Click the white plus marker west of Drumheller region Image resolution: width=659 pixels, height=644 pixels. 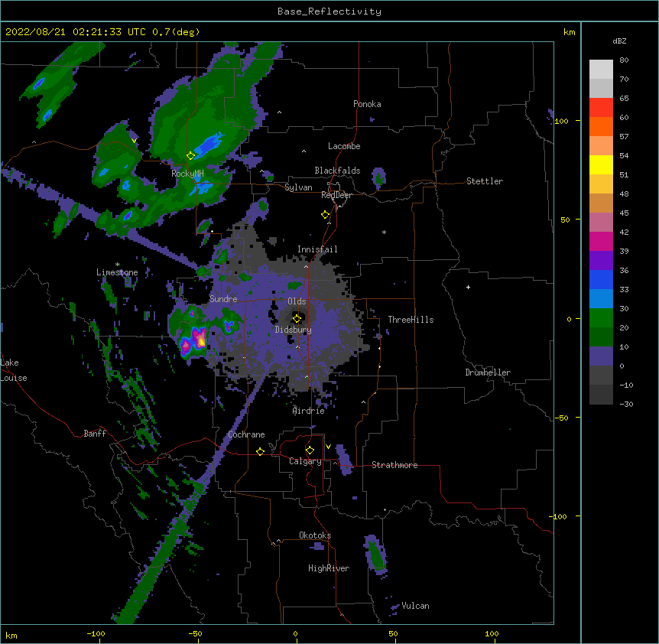click(x=468, y=287)
